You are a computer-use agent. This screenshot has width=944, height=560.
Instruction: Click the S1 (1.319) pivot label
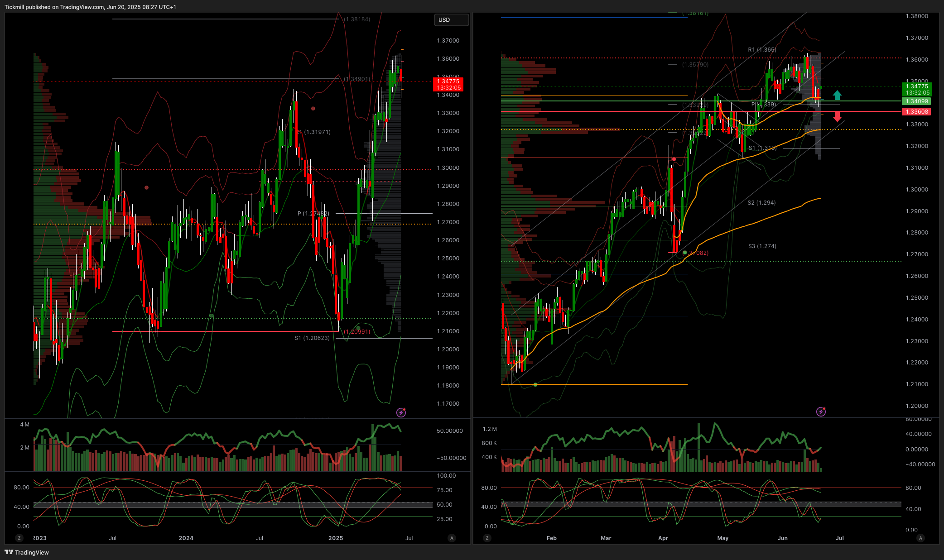(762, 148)
